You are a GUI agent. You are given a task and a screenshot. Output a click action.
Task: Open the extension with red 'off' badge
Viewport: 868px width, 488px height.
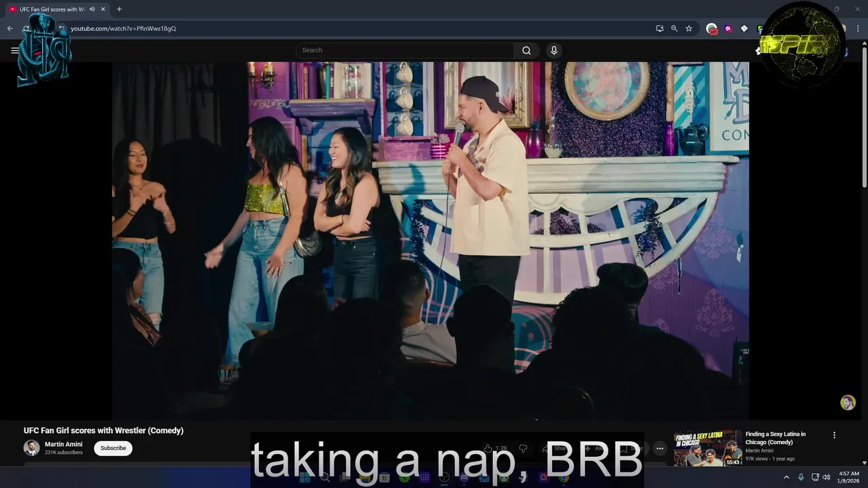711,28
